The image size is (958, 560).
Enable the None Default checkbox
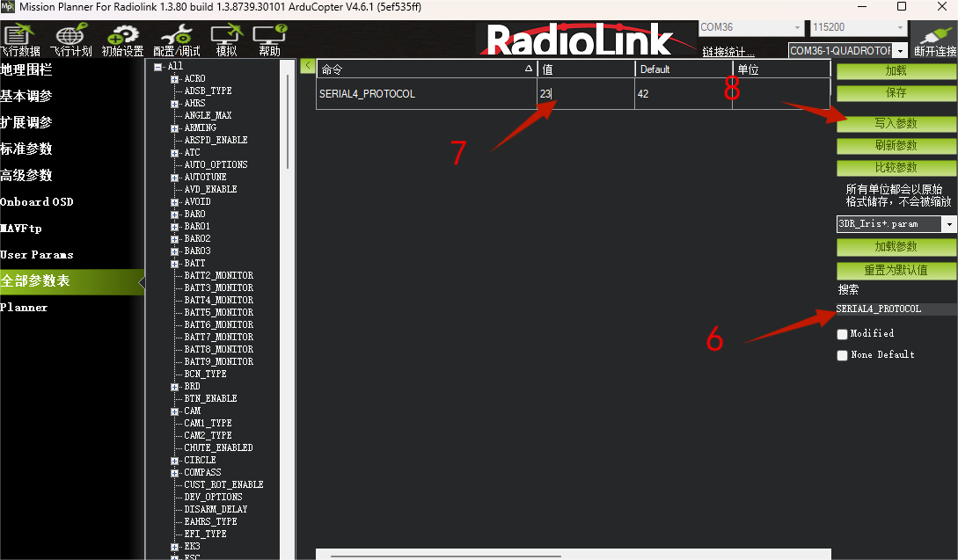point(842,355)
